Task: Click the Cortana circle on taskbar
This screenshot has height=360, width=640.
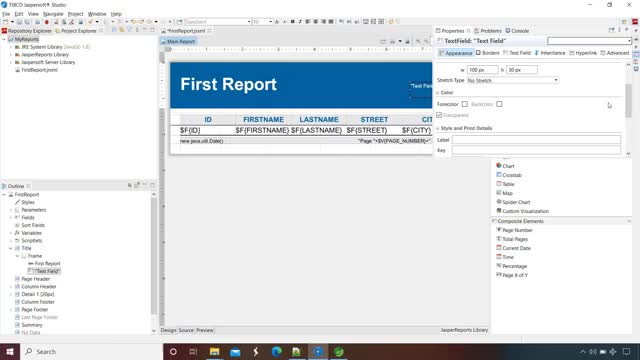Action: (x=173, y=351)
